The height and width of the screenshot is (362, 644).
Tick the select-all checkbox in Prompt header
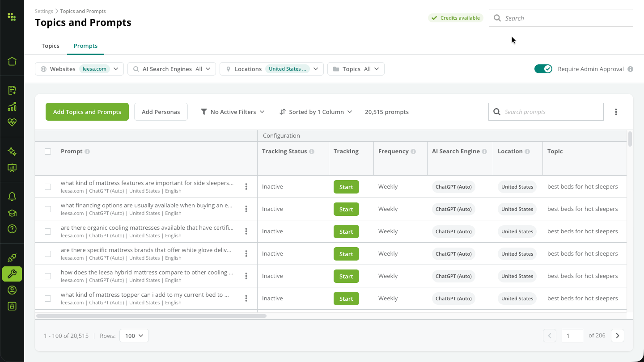coord(48,152)
